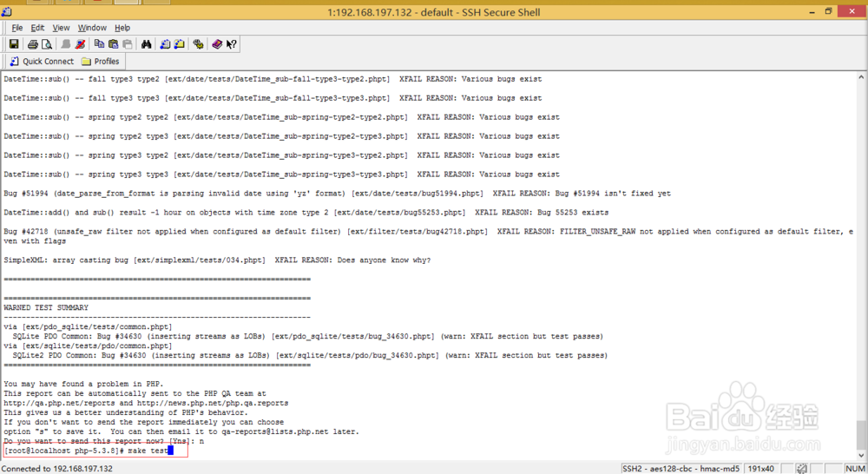The height and width of the screenshot is (474, 868).
Task: Restore down the SSH Secure Shell window
Action: 829,11
